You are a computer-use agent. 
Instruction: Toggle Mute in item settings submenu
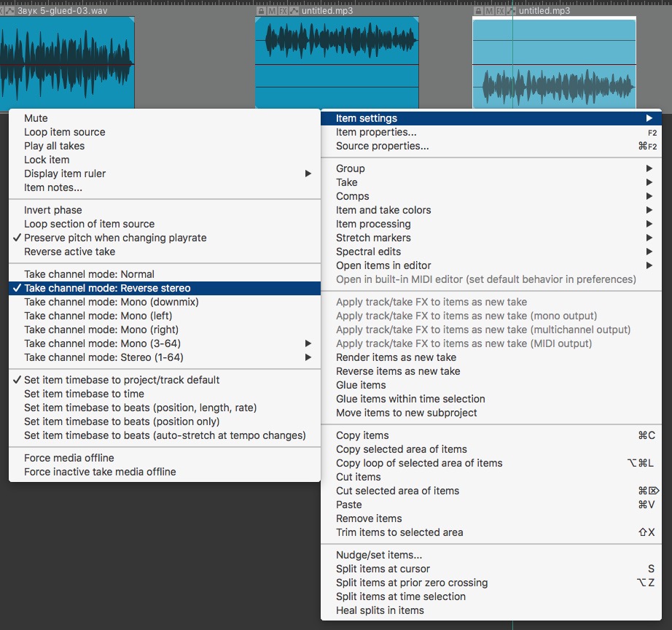click(x=165, y=118)
